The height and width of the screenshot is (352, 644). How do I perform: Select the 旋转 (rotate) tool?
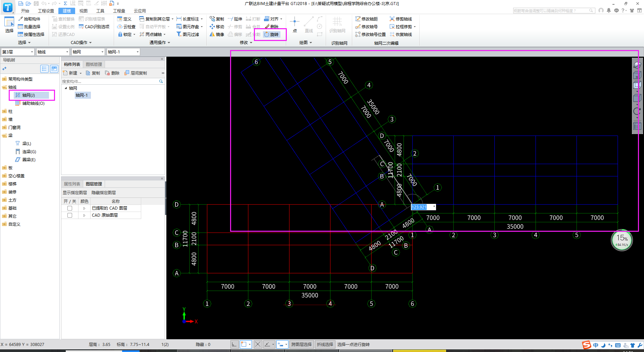click(271, 35)
